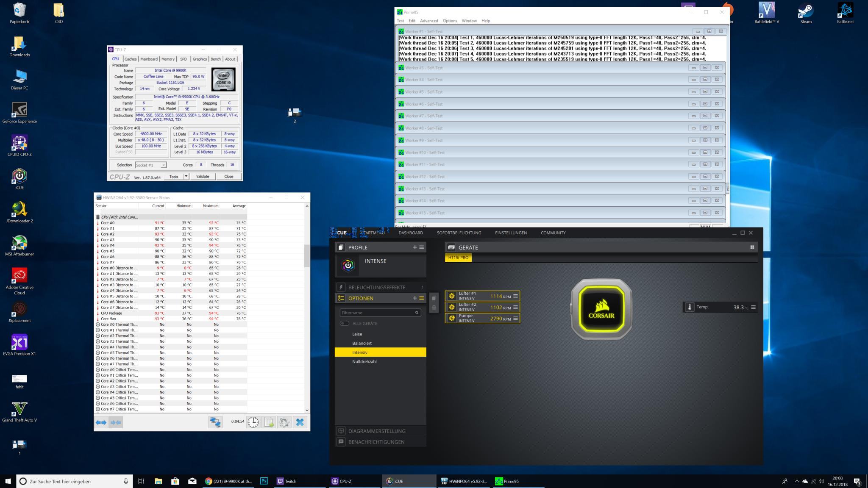Select the Leise cooling preset

click(357, 334)
